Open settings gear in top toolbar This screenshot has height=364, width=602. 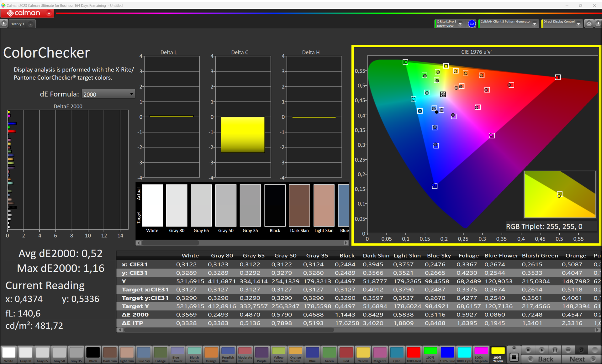pos(589,23)
